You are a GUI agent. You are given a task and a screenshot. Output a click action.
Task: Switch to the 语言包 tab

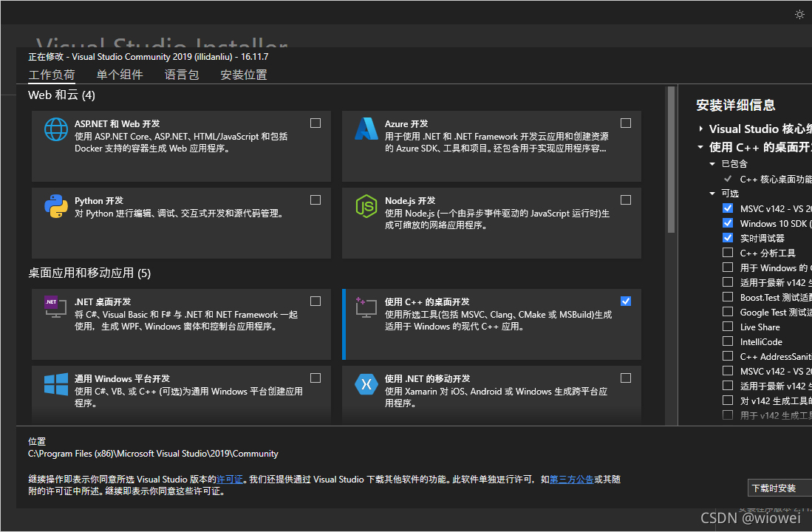pos(182,75)
